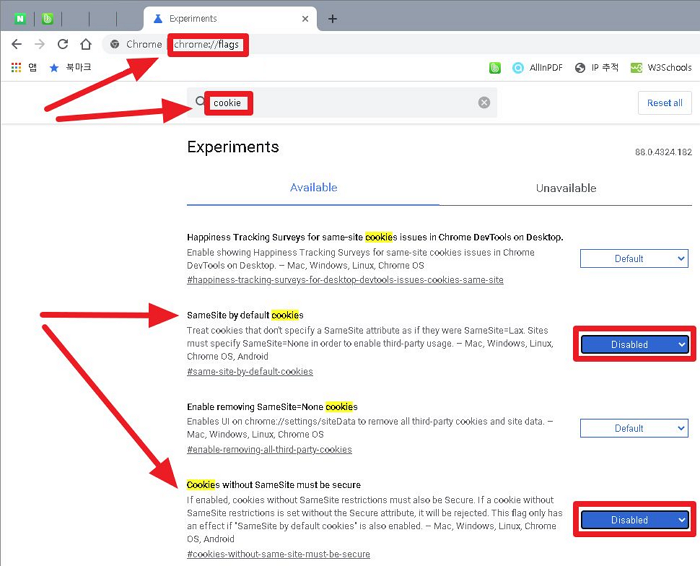
Task: Open Enable removing SameSite=None cookies dropdown
Action: (x=634, y=428)
